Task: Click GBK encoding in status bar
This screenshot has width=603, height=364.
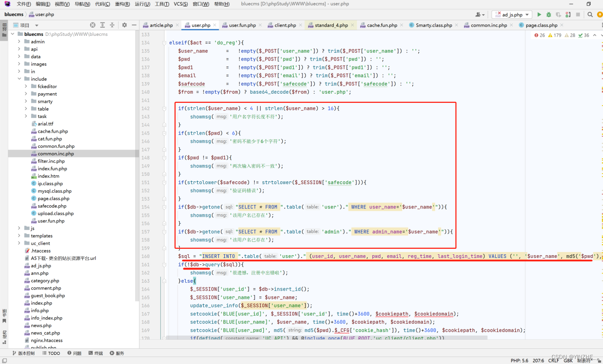Action: [569, 361]
